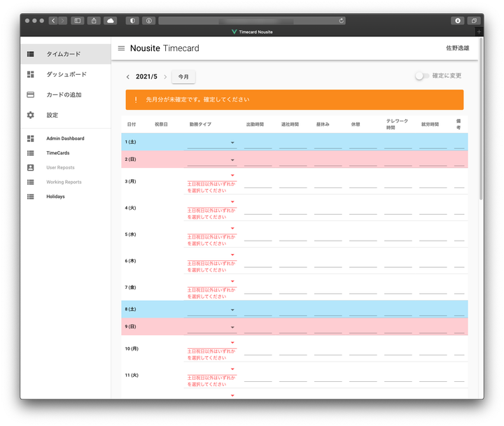Select ダッシュボード in sidebar

[66, 74]
